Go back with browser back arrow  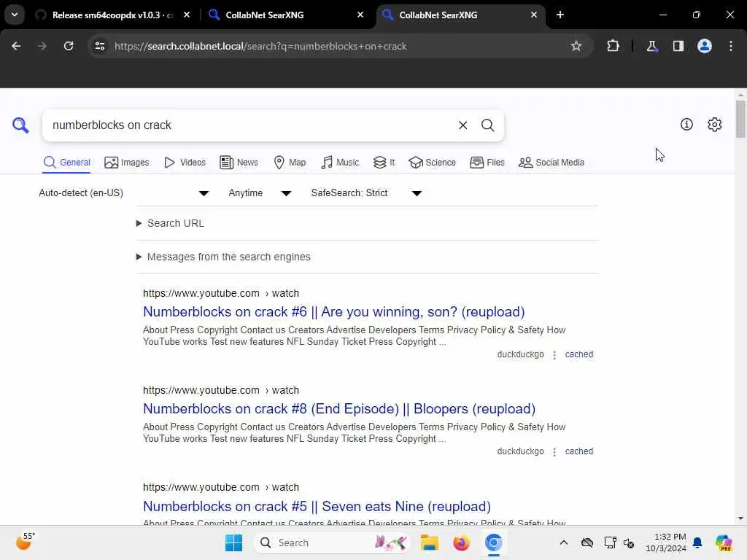16,46
